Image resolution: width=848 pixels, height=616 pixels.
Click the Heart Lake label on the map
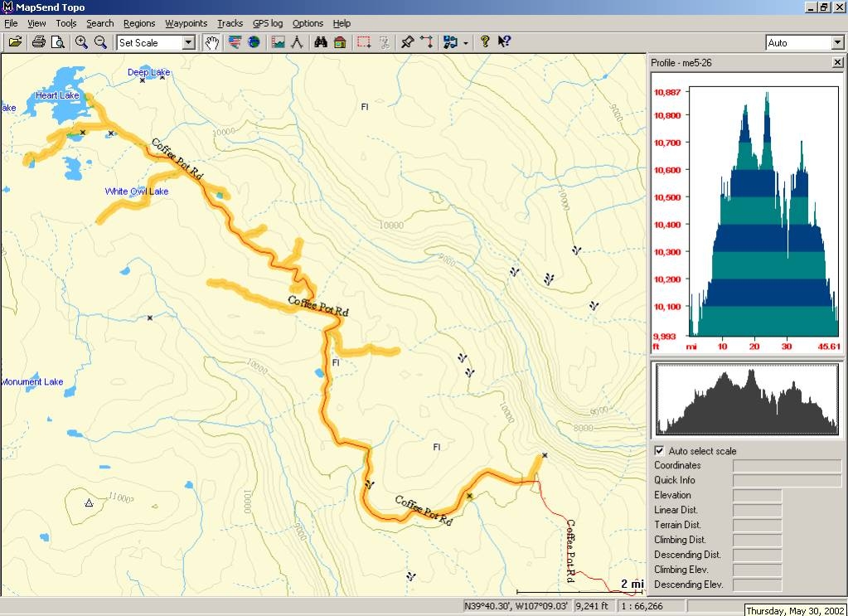click(57, 95)
